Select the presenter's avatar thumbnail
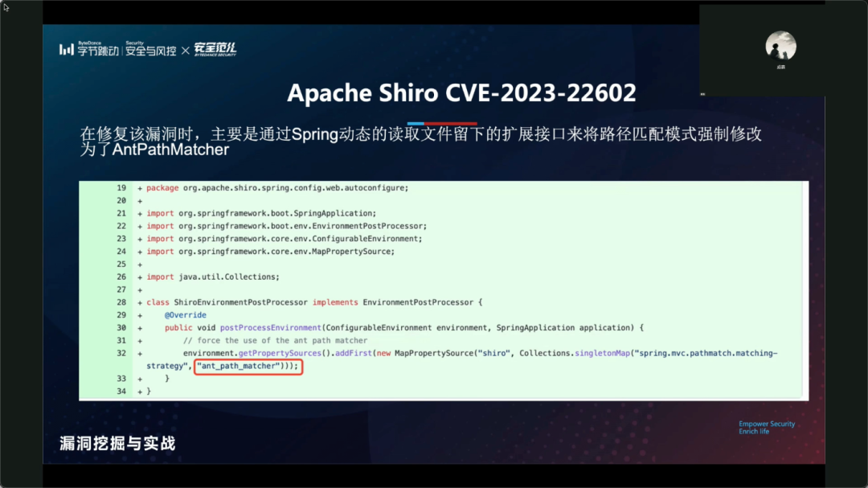 (780, 45)
